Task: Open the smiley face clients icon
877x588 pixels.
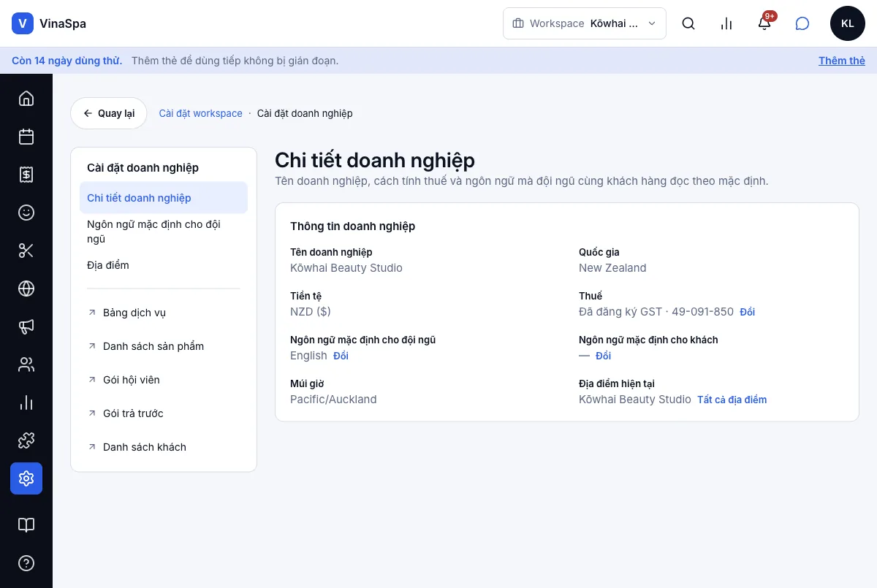Action: 26,213
